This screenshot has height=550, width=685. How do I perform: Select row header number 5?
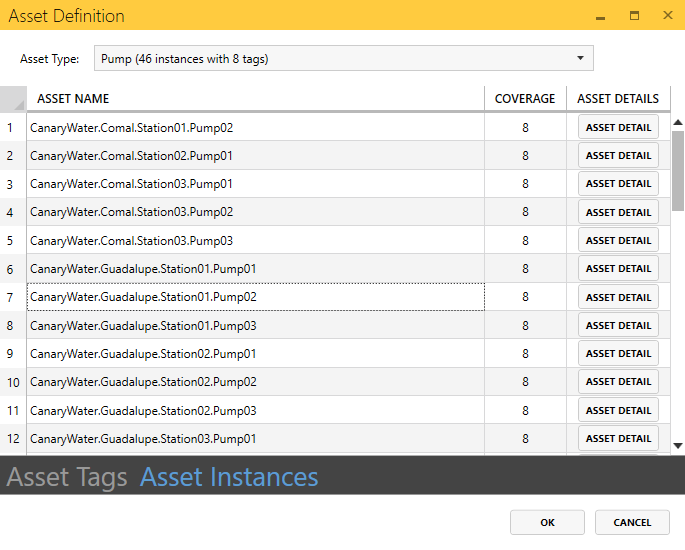11,240
